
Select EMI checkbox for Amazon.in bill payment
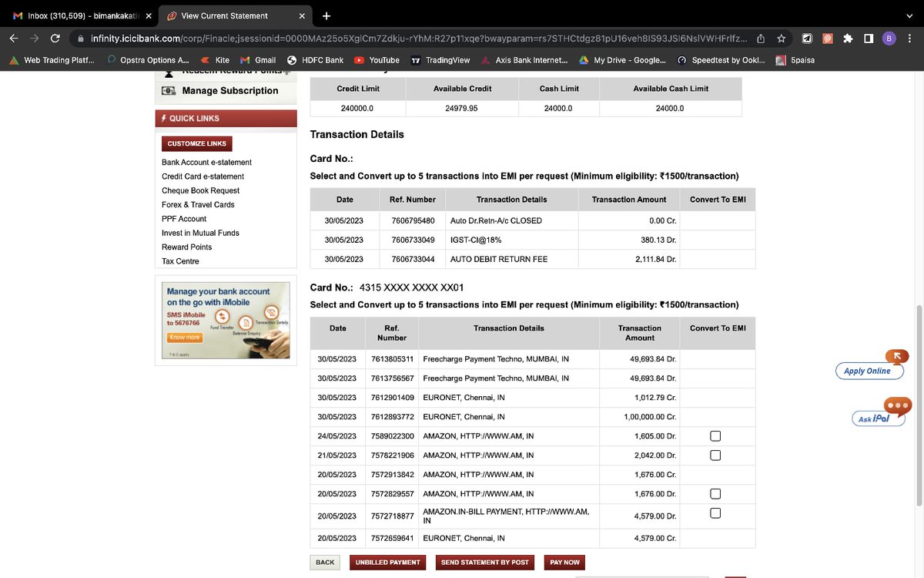715,513
